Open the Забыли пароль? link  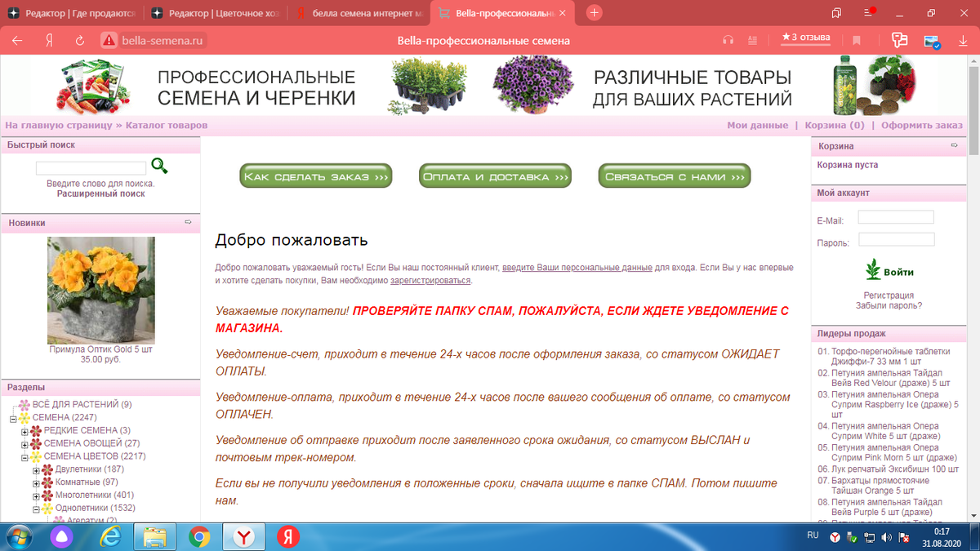(x=889, y=305)
